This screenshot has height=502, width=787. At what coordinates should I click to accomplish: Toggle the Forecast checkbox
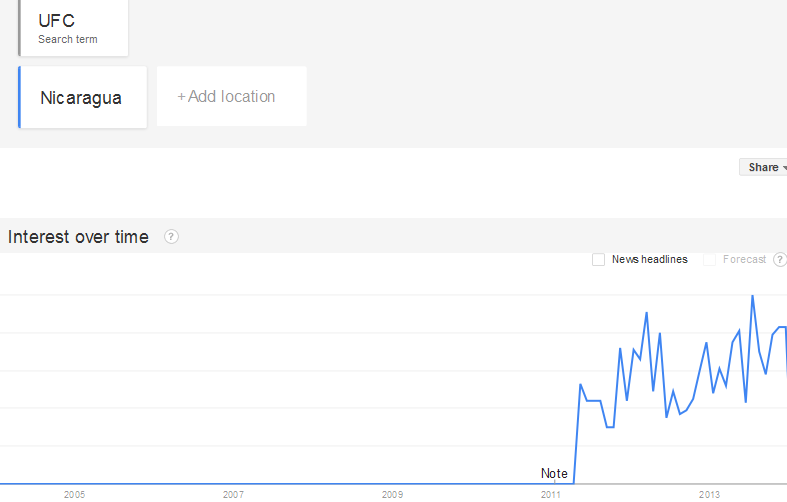[x=710, y=260]
